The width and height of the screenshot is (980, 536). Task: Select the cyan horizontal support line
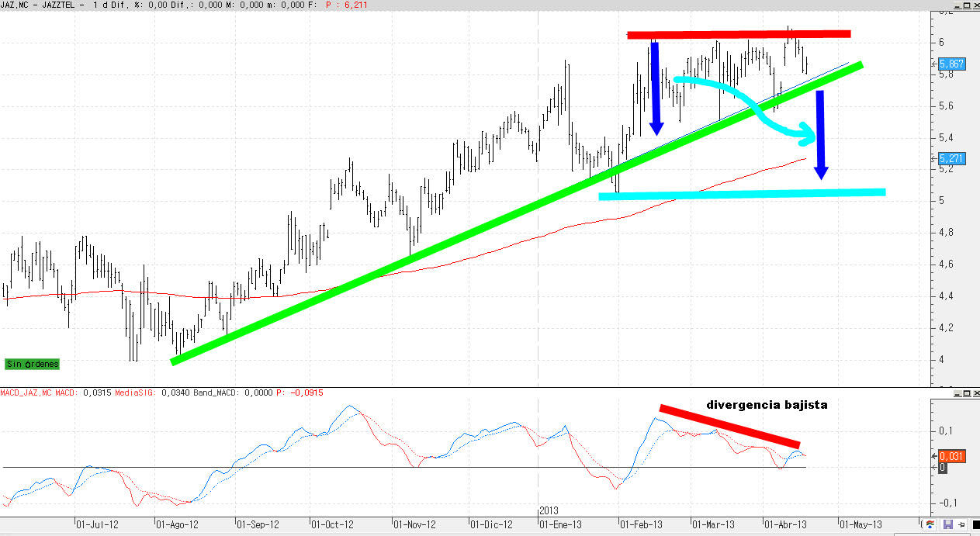tap(741, 194)
